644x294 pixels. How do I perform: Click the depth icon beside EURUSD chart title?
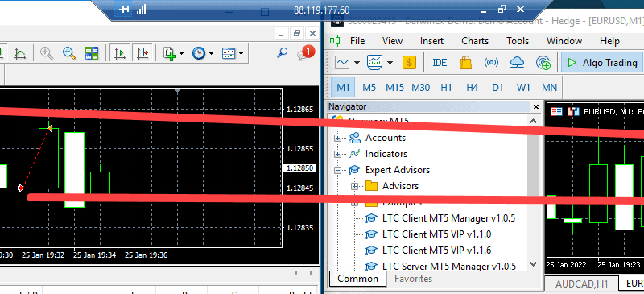click(x=573, y=111)
